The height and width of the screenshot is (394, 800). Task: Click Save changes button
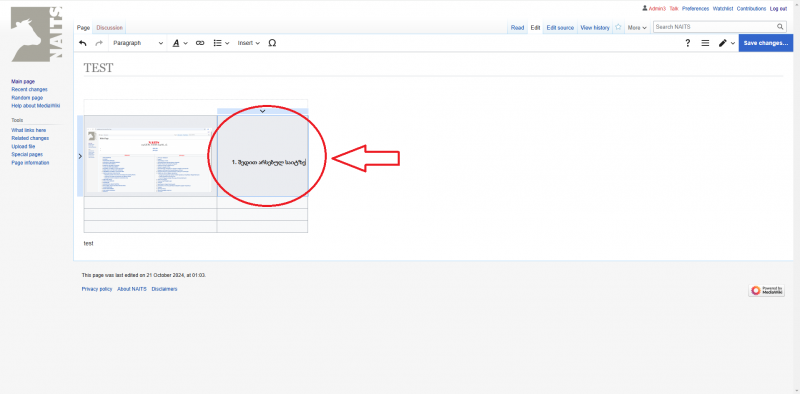[766, 43]
